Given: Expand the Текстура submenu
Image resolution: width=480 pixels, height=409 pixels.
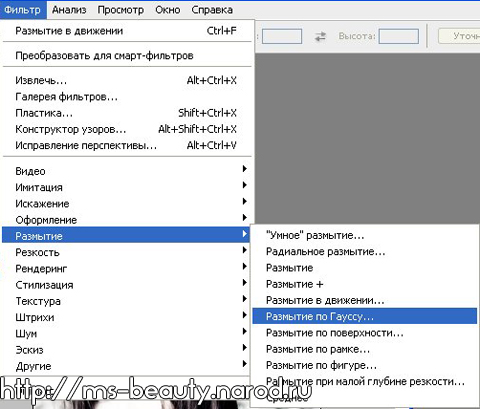Looking at the screenshot, I should pyautogui.click(x=127, y=301).
